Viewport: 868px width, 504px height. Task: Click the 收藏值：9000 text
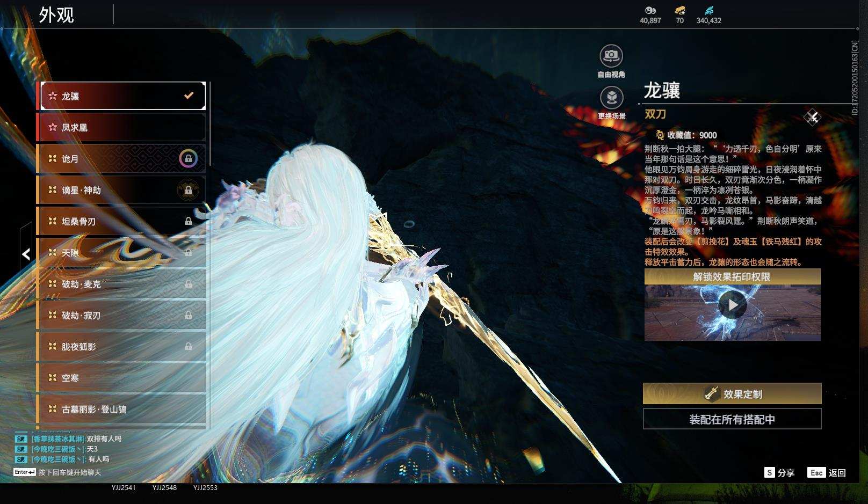coord(692,135)
